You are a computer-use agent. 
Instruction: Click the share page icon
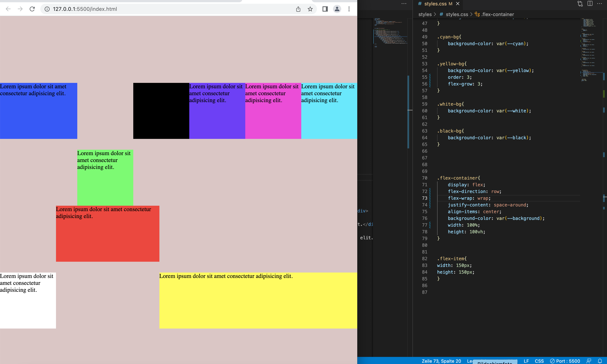298,9
